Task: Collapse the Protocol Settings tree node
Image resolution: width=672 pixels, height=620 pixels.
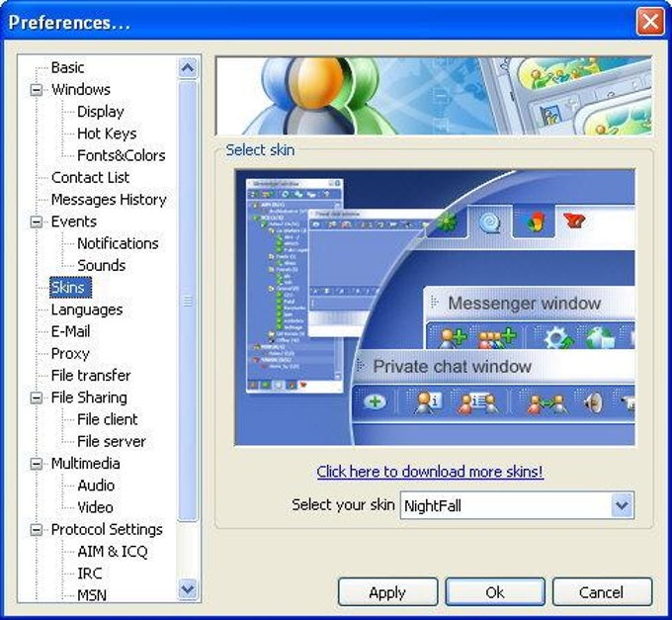Action: point(37,530)
